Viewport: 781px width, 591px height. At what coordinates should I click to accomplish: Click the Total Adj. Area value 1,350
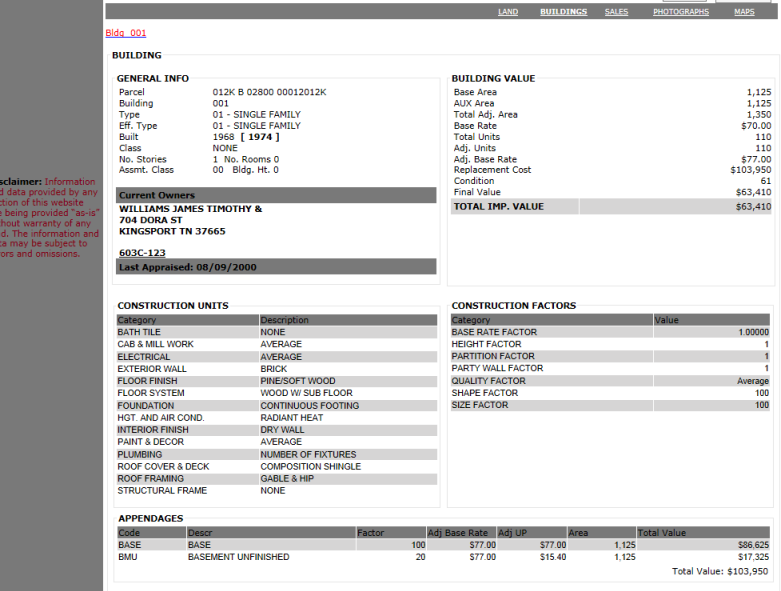click(x=759, y=115)
